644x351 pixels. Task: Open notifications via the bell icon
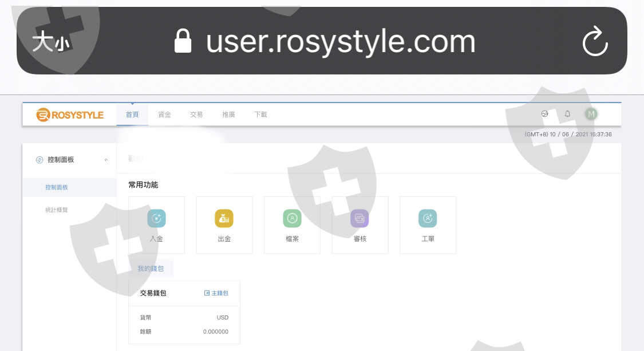pyautogui.click(x=567, y=114)
